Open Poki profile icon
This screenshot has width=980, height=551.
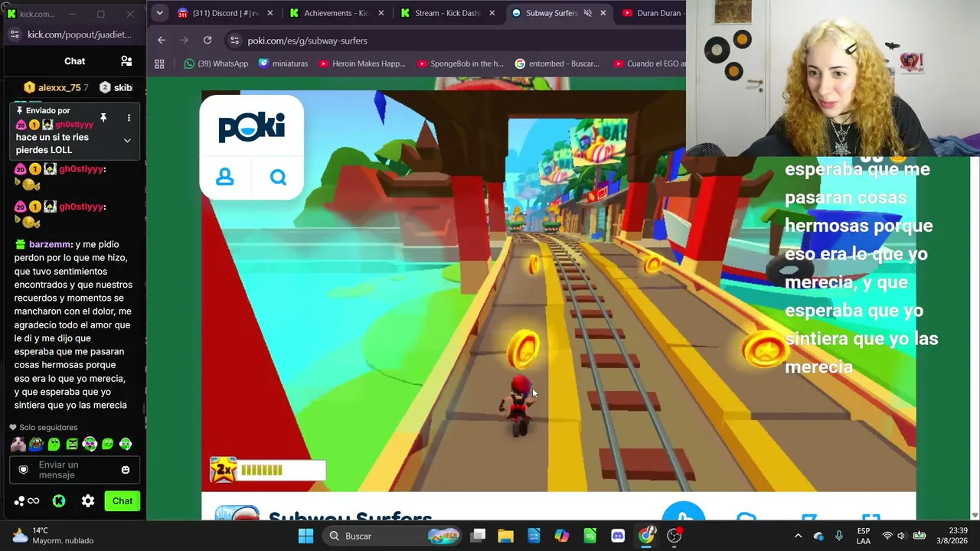225,178
